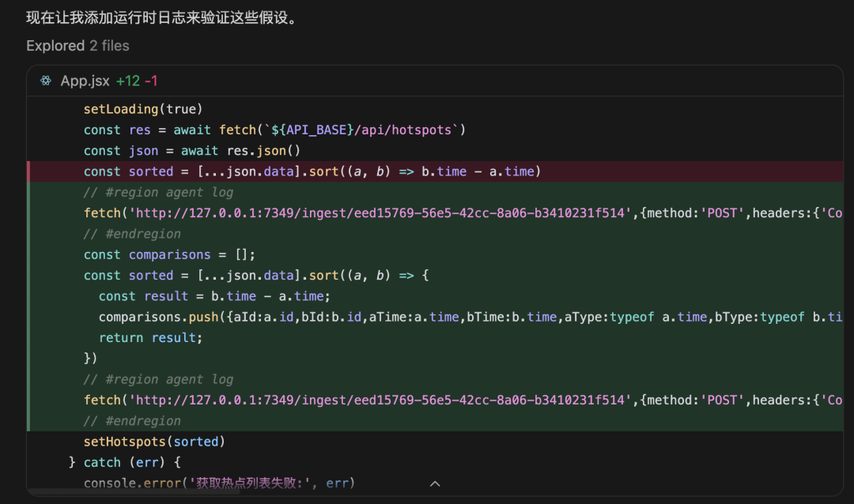
Task: Click the React file icon beside App.jsx
Action: tap(46, 81)
